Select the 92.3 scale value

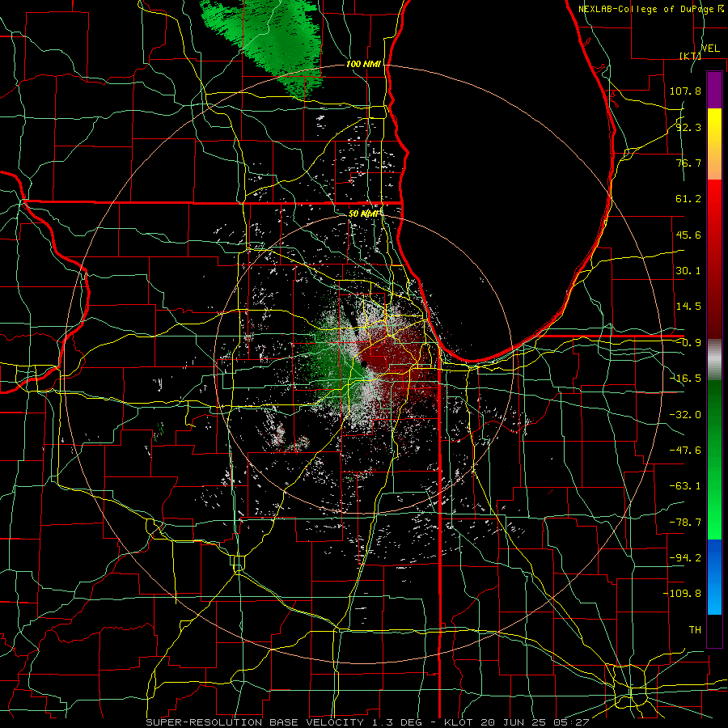point(688,127)
